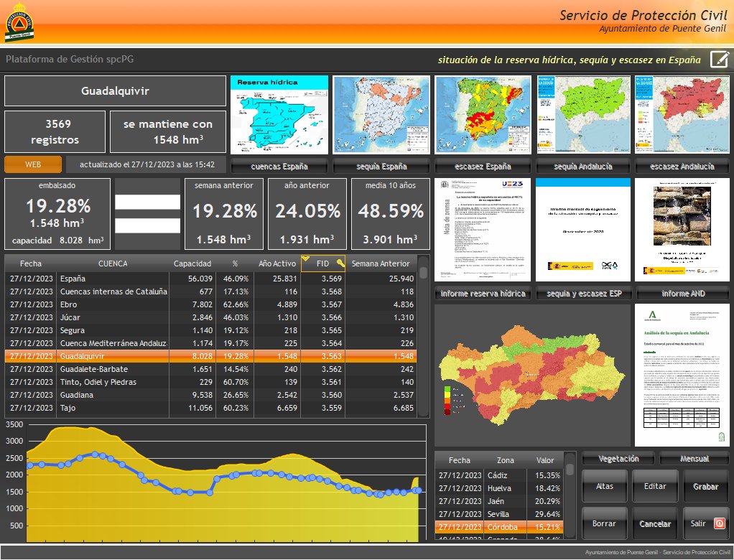The width and height of the screenshot is (734, 560).
Task: Click the equals trend indicator icon
Action: click(x=147, y=214)
